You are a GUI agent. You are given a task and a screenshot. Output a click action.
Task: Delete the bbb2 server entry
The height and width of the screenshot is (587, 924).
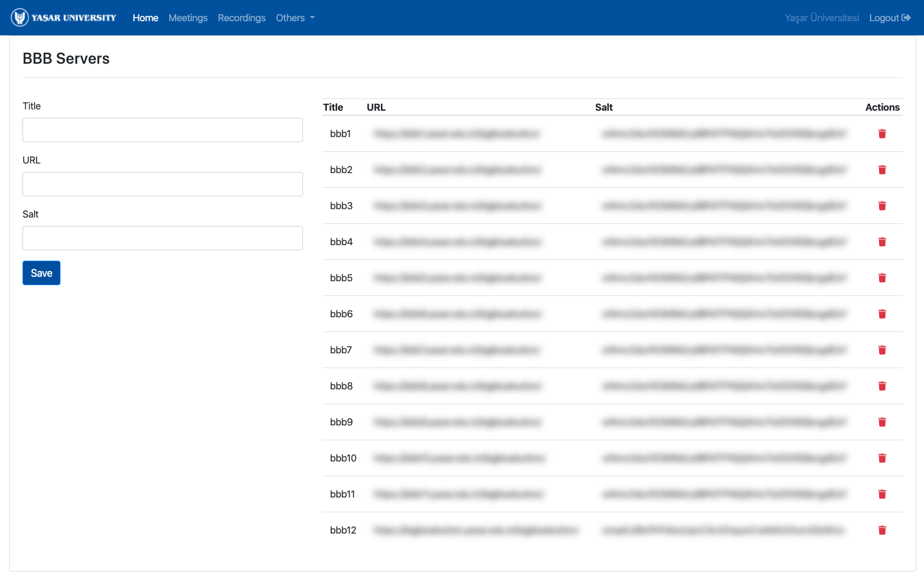(882, 170)
